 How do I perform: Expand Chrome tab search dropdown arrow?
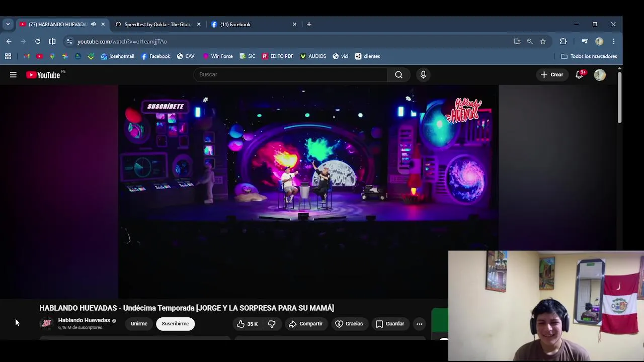tap(8, 24)
